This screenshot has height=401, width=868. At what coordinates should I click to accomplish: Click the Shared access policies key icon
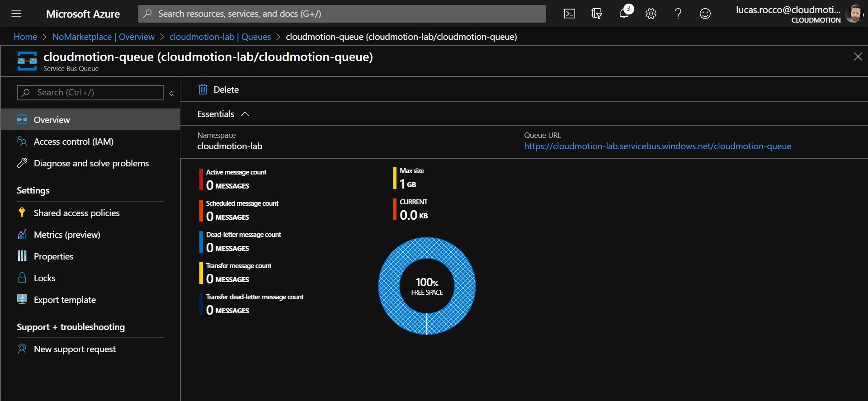22,212
